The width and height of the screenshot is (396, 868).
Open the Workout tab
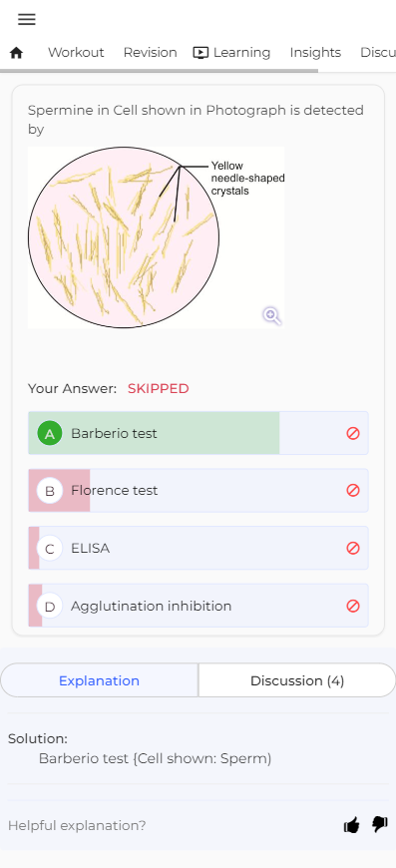click(76, 53)
